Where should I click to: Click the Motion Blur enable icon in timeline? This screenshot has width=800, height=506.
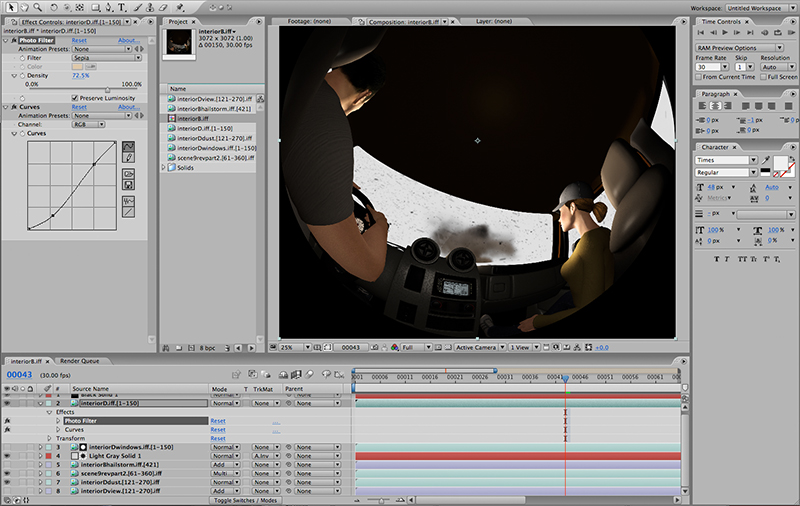309,374
